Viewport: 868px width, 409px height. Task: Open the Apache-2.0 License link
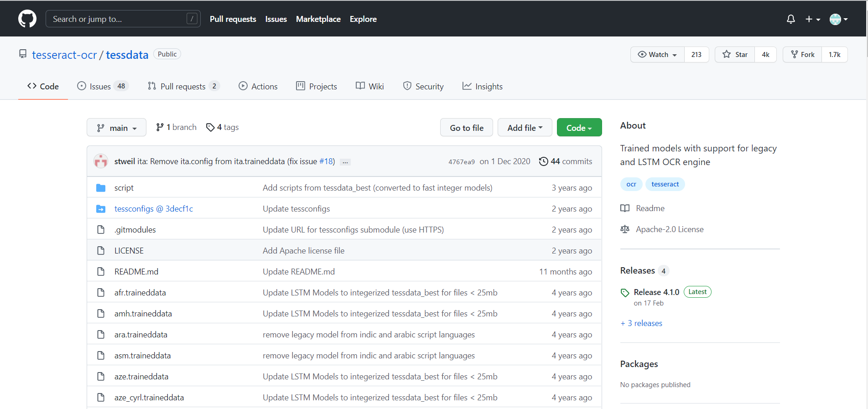pos(662,229)
